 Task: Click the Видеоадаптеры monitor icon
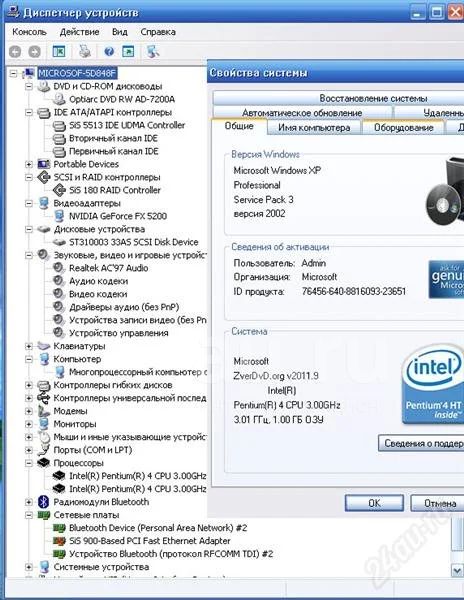click(44, 203)
